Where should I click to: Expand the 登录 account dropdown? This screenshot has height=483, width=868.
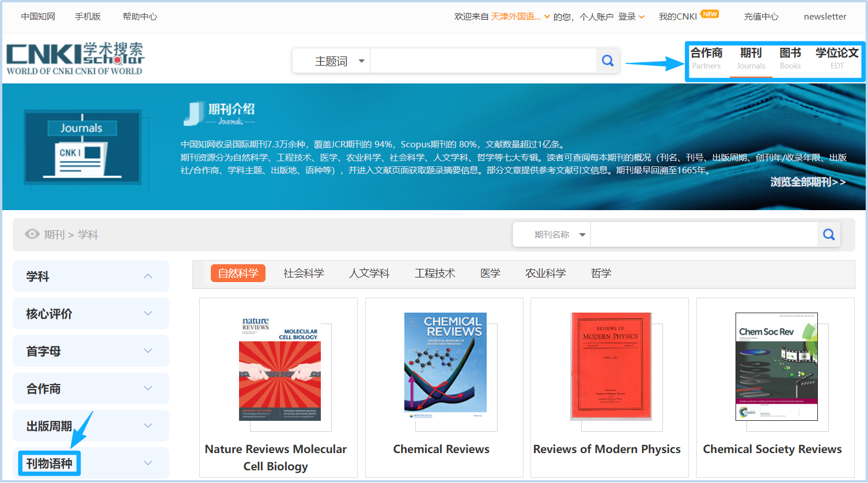pos(631,17)
